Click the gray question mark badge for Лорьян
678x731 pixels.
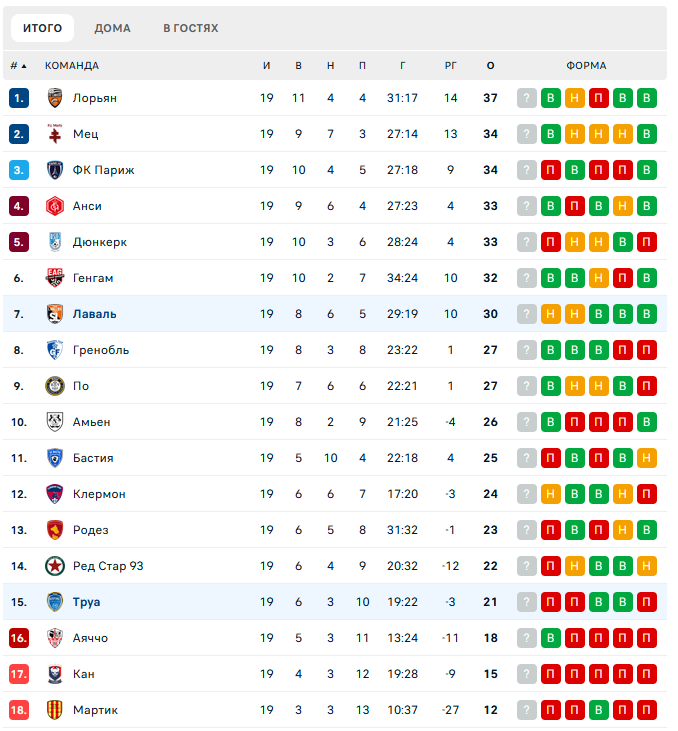[x=527, y=98]
